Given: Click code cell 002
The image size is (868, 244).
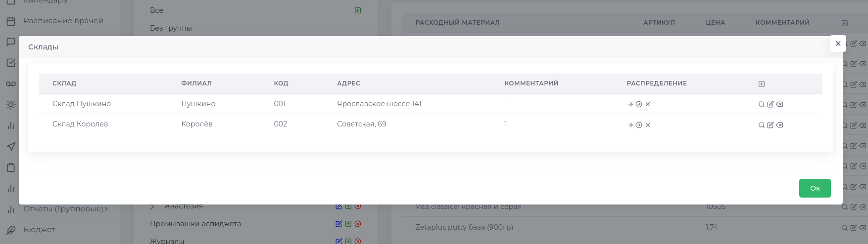Looking at the screenshot, I should (281, 124).
